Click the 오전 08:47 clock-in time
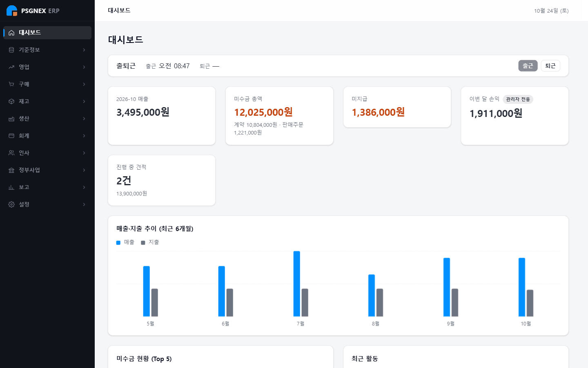The width and height of the screenshot is (588, 368). point(174,66)
